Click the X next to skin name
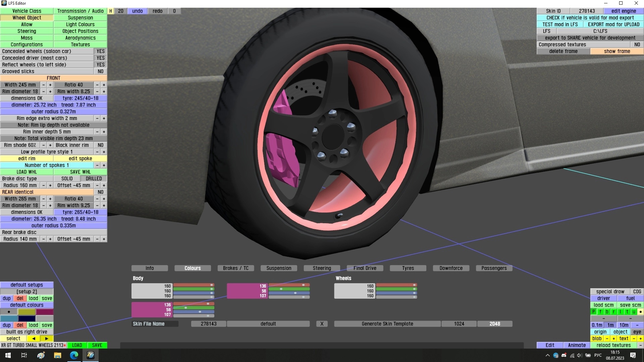The image size is (644, 362). tap(322, 324)
